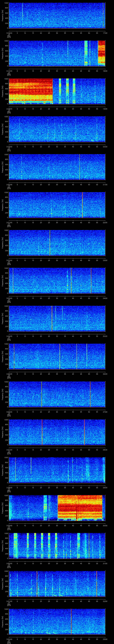Open the spectrogram panel starting at 3:16:00
Viewport: 114px width, 644px height.
(57, 16)
